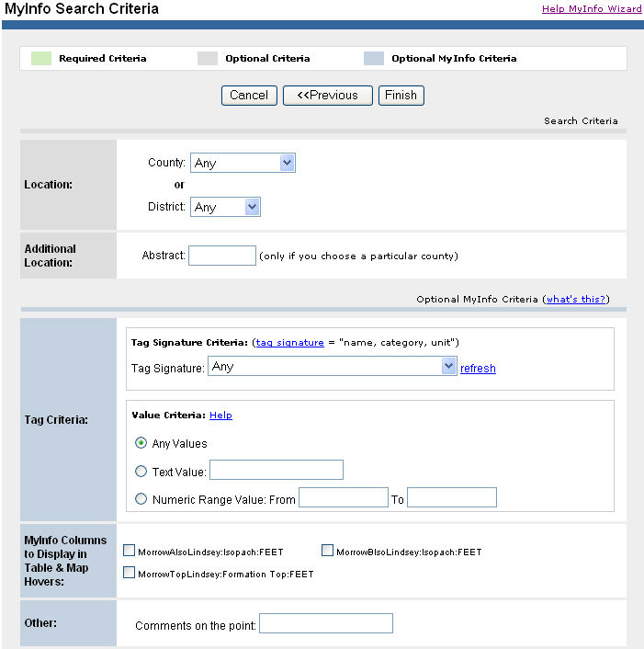Click the Cancel button
Screen dimensions: 644x649
click(x=249, y=96)
